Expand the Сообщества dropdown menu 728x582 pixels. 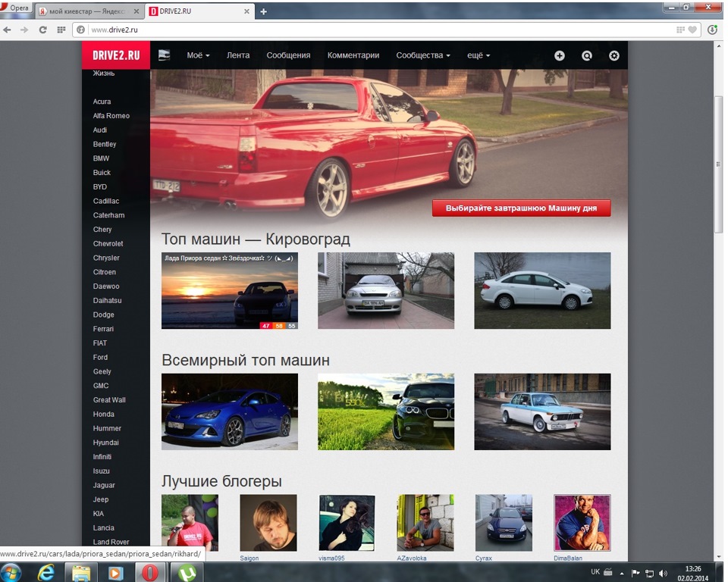(423, 55)
